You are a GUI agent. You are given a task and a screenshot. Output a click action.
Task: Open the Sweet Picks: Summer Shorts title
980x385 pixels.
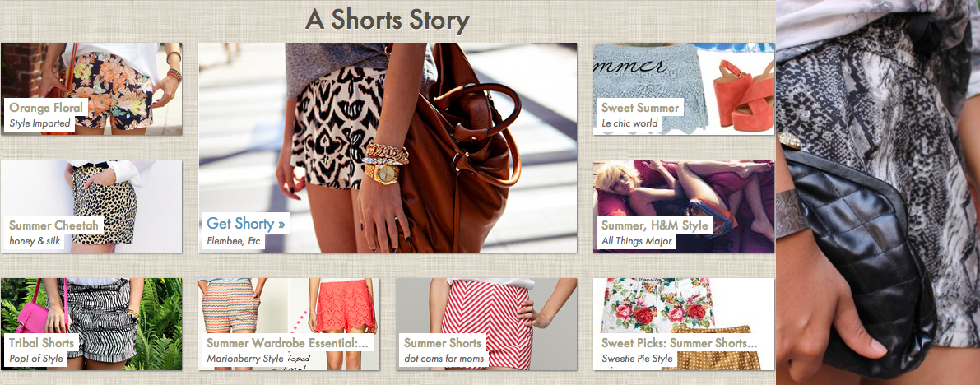coord(680,343)
